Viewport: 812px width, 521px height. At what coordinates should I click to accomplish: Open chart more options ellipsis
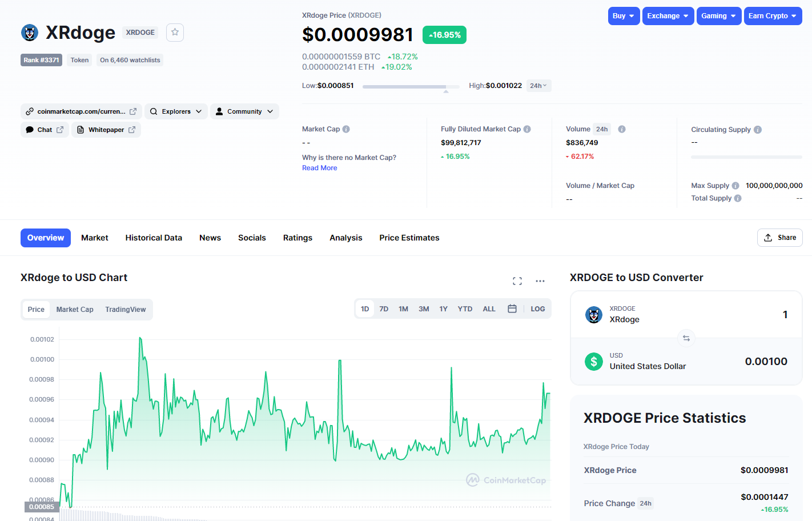(540, 281)
